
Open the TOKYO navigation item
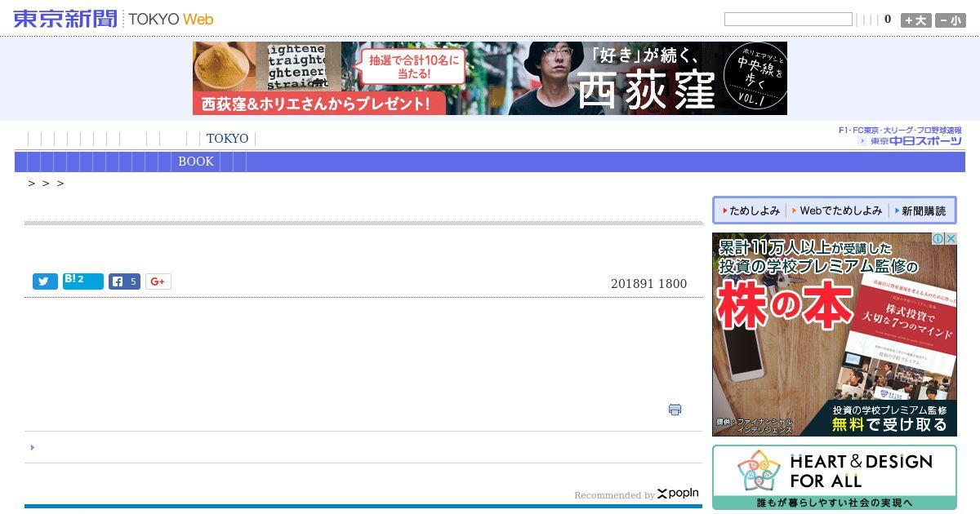coord(227,139)
